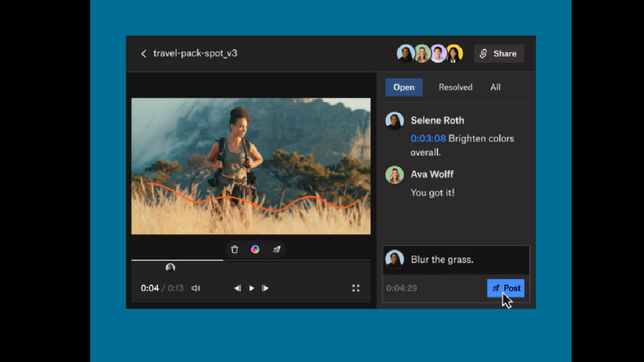Open the Share dialog
The height and width of the screenshot is (362, 644).
point(499,54)
